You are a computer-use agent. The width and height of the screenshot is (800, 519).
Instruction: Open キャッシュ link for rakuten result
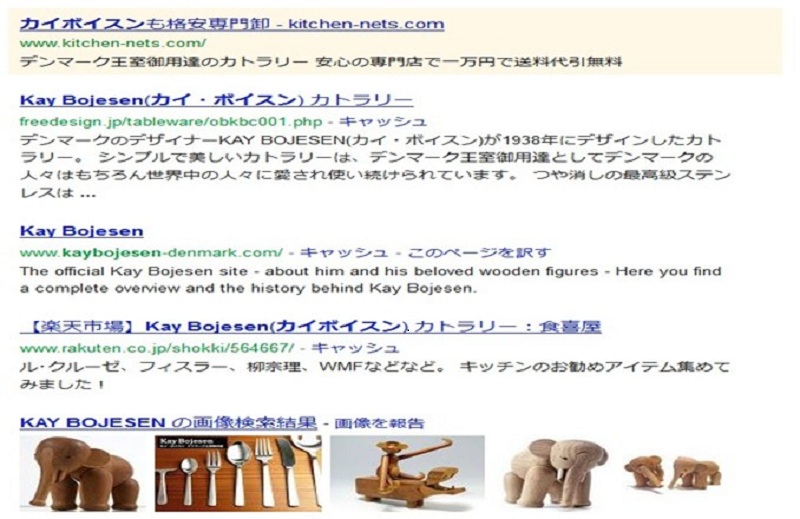355,348
